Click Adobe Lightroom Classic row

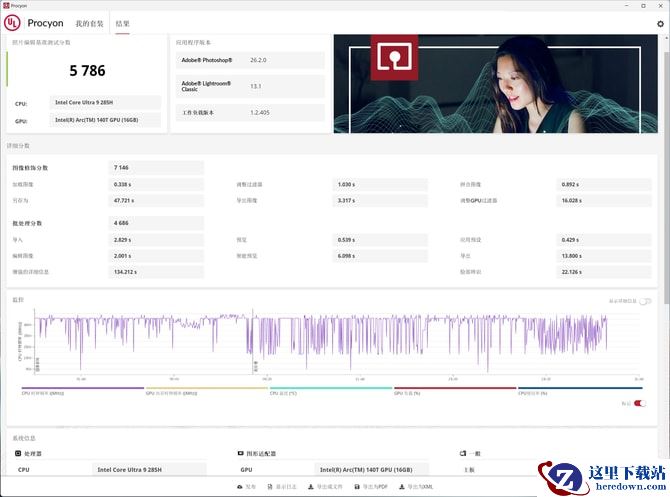[250, 86]
